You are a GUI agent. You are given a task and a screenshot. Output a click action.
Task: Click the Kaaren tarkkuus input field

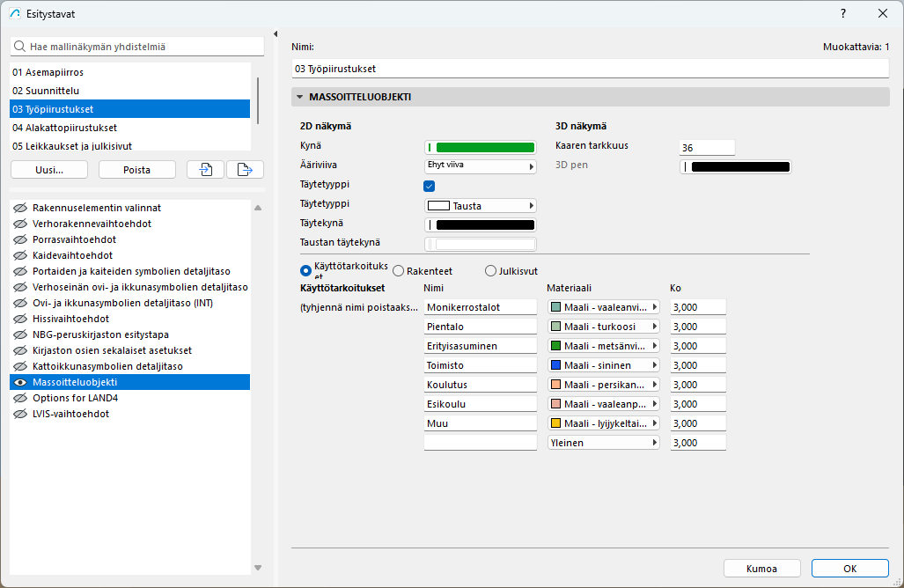click(x=706, y=147)
